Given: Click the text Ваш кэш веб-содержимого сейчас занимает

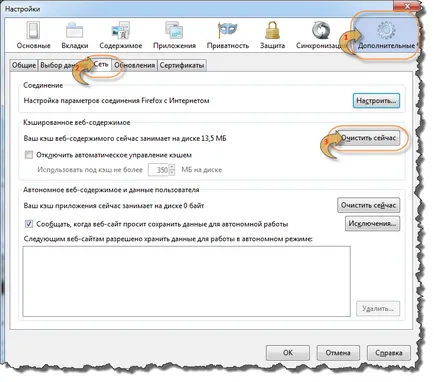Looking at the screenshot, I should (125, 138).
